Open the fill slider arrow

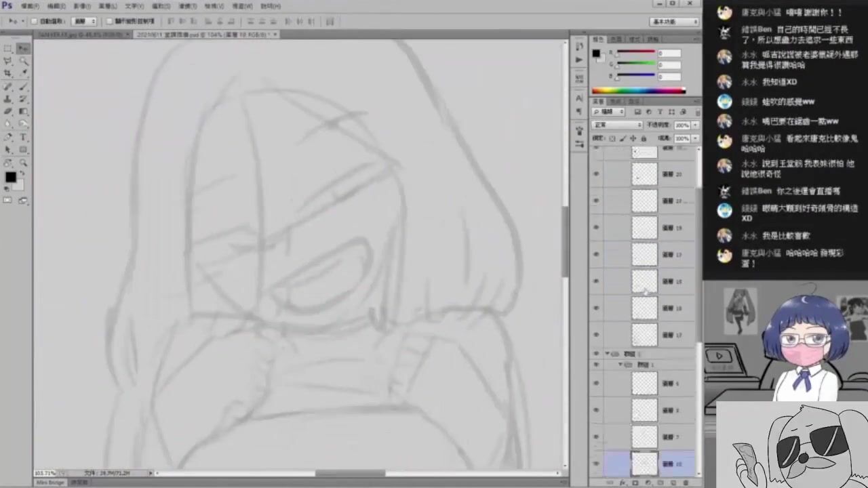tap(694, 138)
